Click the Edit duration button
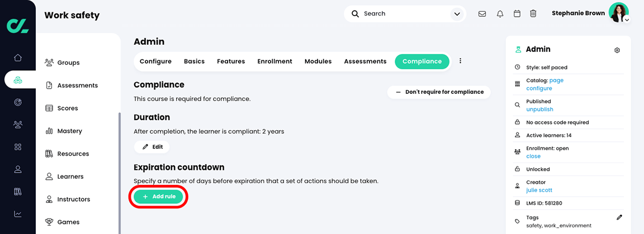Viewport: 644px width, 234px height. click(151, 146)
